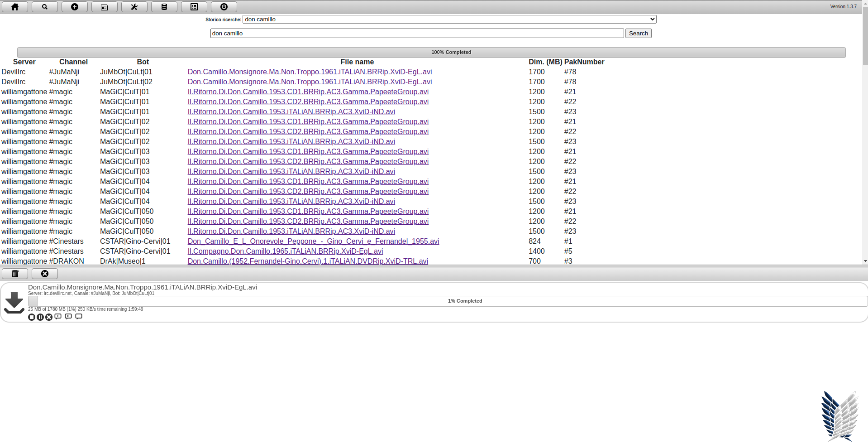This screenshot has width=868, height=444.
Task: Click the X-circle button beside the trash
Action: (45, 274)
